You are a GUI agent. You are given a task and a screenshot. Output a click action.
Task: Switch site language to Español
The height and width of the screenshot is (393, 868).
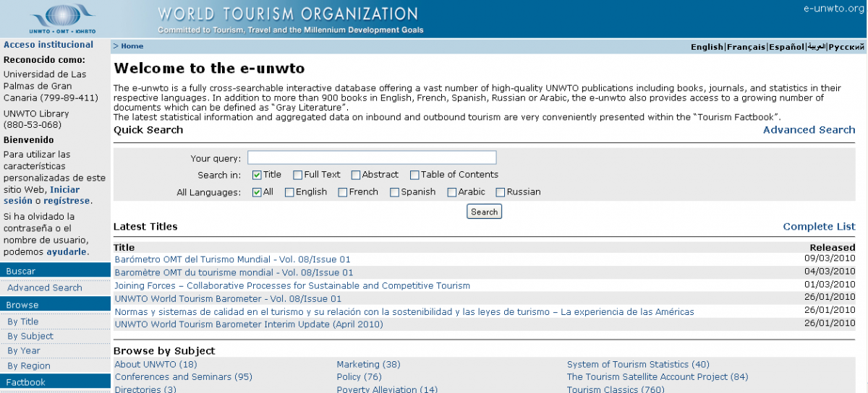click(786, 47)
